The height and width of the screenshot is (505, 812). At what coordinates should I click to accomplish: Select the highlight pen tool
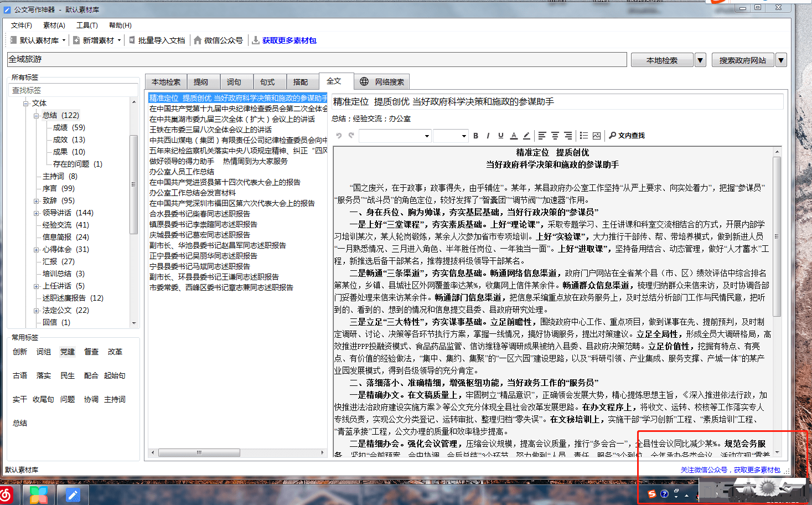tap(526, 136)
